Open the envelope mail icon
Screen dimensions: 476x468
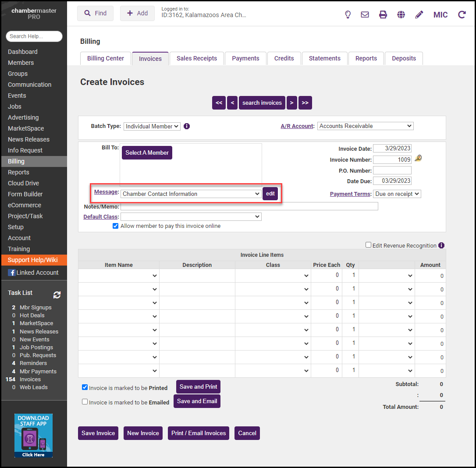[x=365, y=14]
